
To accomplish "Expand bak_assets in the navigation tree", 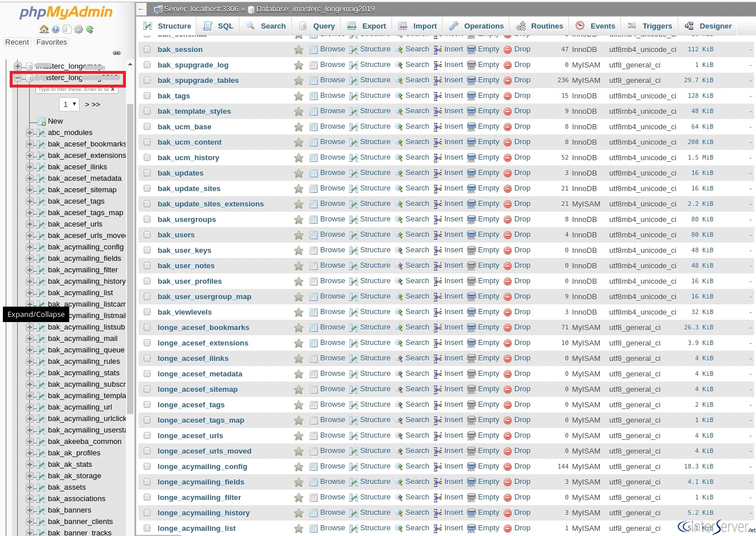I will [x=29, y=487].
